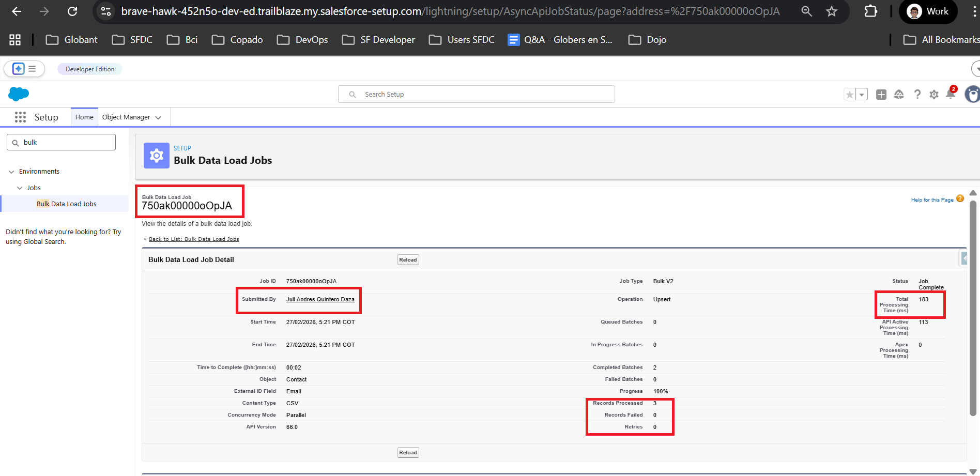Select Bulk Data Load Jobs in sidebar

(66, 204)
